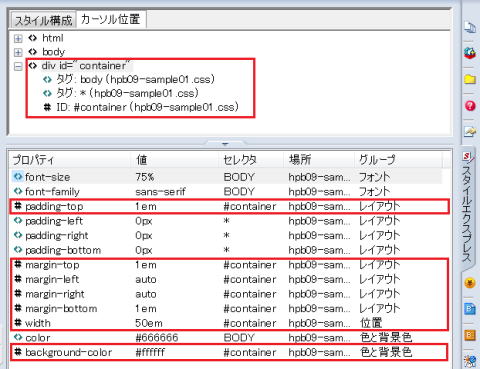Select the padding-right property row
This screenshot has height=369, width=480.
pos(227,235)
